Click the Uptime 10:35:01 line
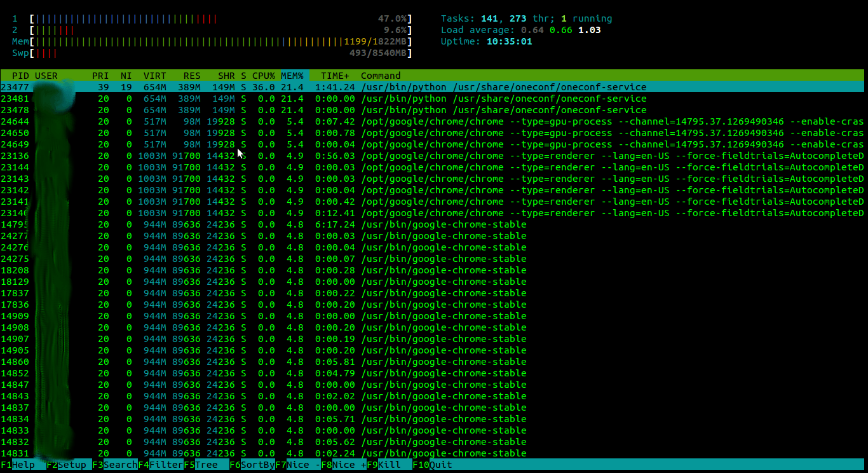 [x=487, y=41]
